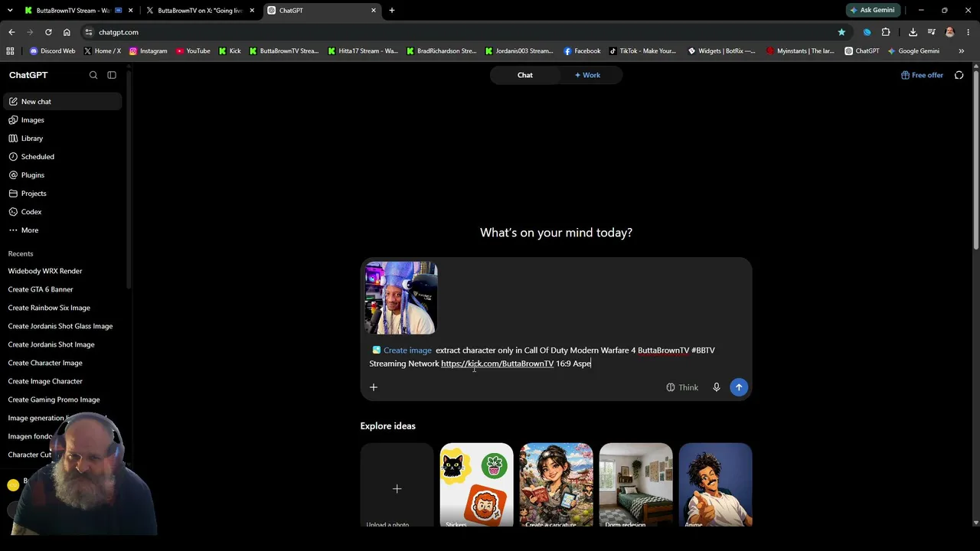Select the Upload a photo idea card
The height and width of the screenshot is (551, 980).
pos(397,485)
